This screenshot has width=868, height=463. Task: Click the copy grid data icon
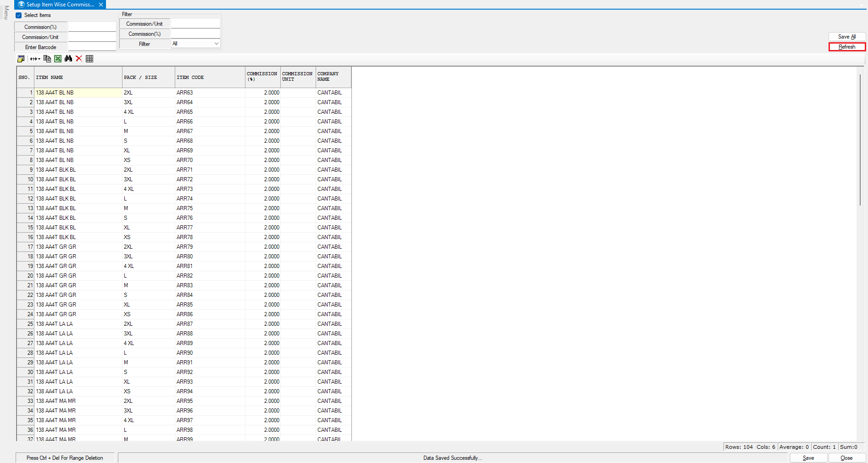(x=47, y=59)
